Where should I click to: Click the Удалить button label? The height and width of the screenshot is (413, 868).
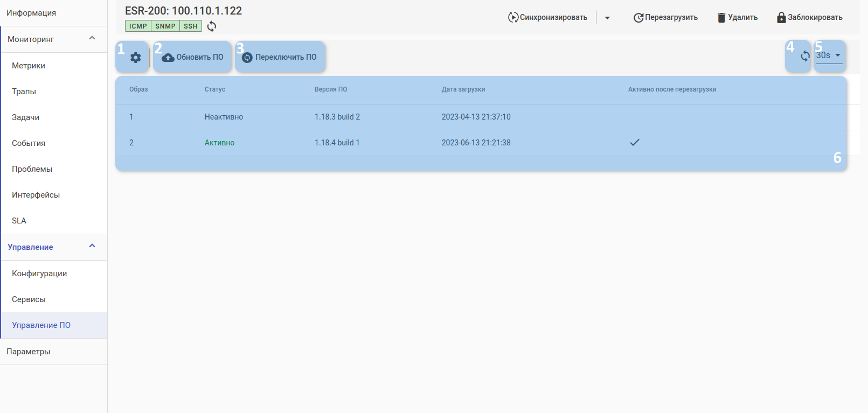click(742, 18)
